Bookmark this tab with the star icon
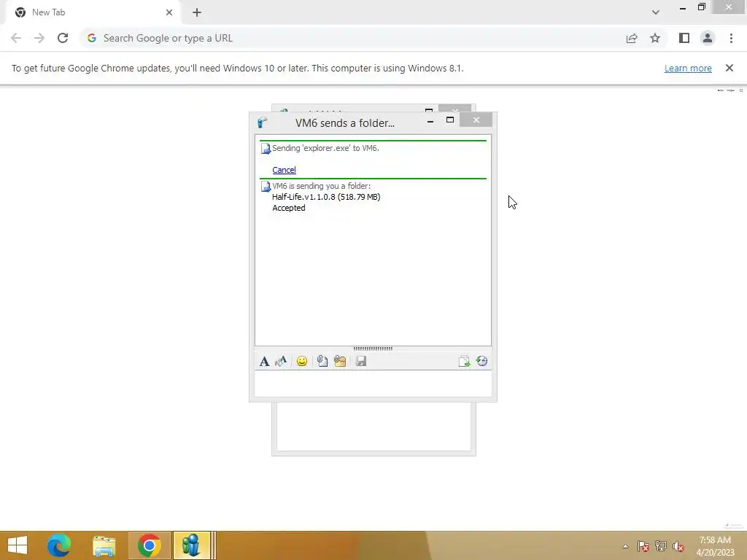 tap(655, 38)
